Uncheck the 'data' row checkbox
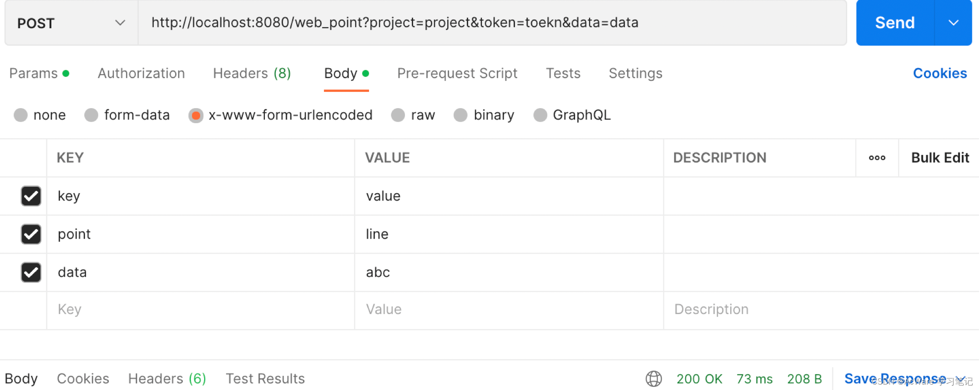Image resolution: width=980 pixels, height=390 pixels. [31, 272]
